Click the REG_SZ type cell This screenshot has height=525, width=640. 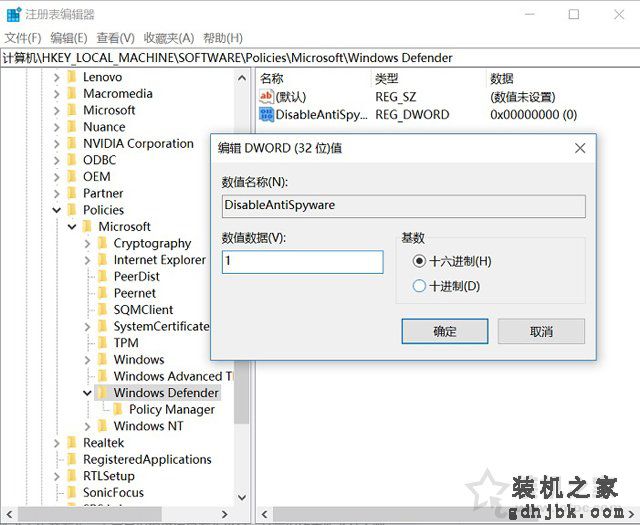coord(396,97)
